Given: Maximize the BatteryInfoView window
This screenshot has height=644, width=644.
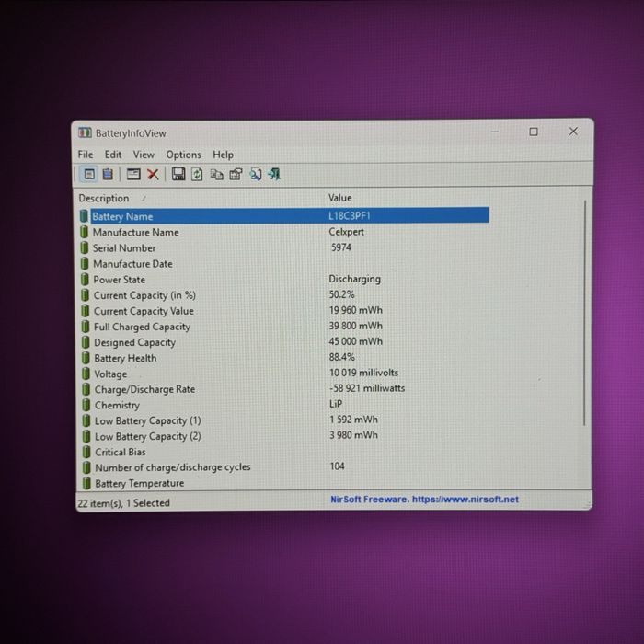Looking at the screenshot, I should [534, 132].
